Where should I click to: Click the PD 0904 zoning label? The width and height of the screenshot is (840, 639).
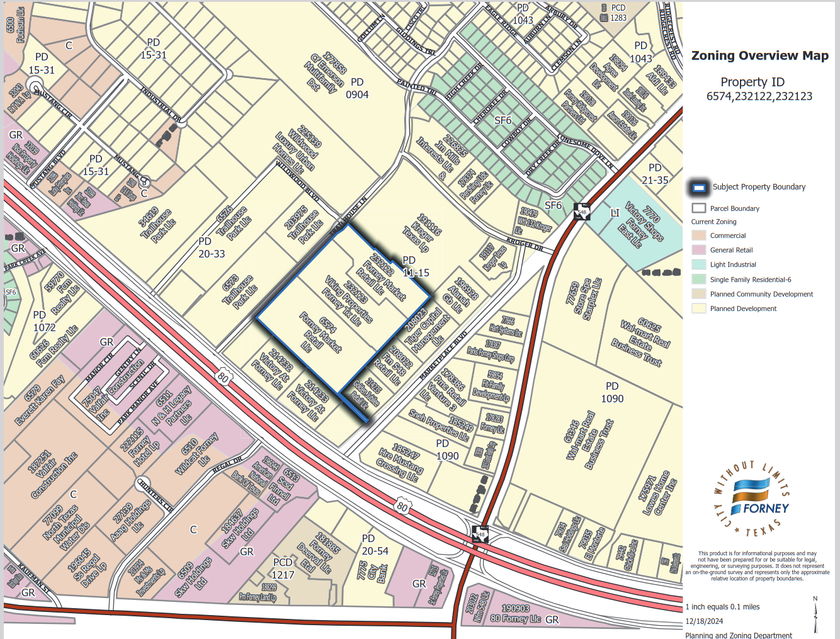tap(357, 88)
